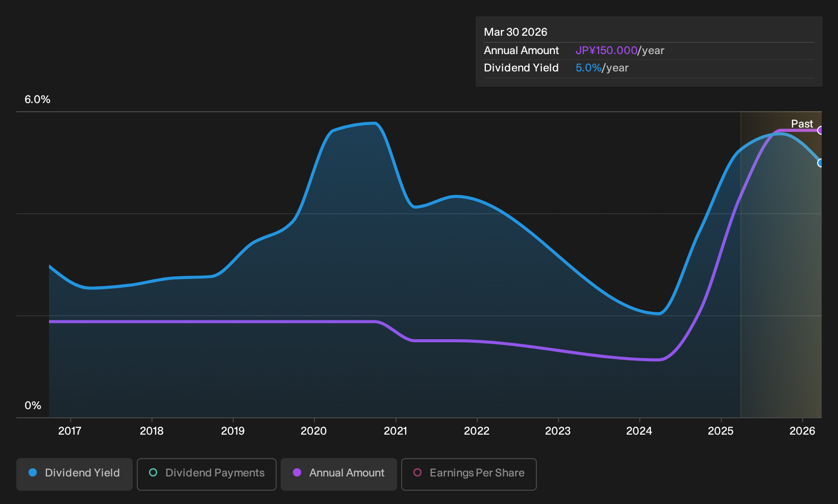The image size is (838, 504).
Task: Click the Mar 30 2026 tooltip date
Action: 515,32
